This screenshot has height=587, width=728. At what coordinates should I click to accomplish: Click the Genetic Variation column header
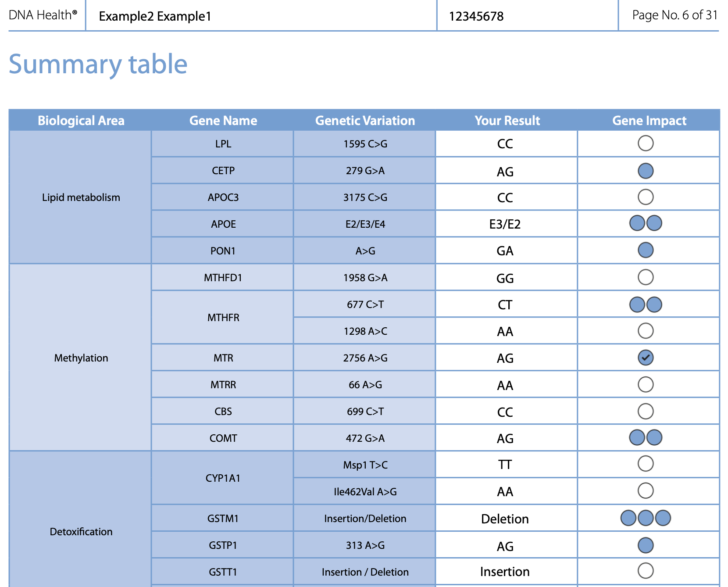[365, 120]
